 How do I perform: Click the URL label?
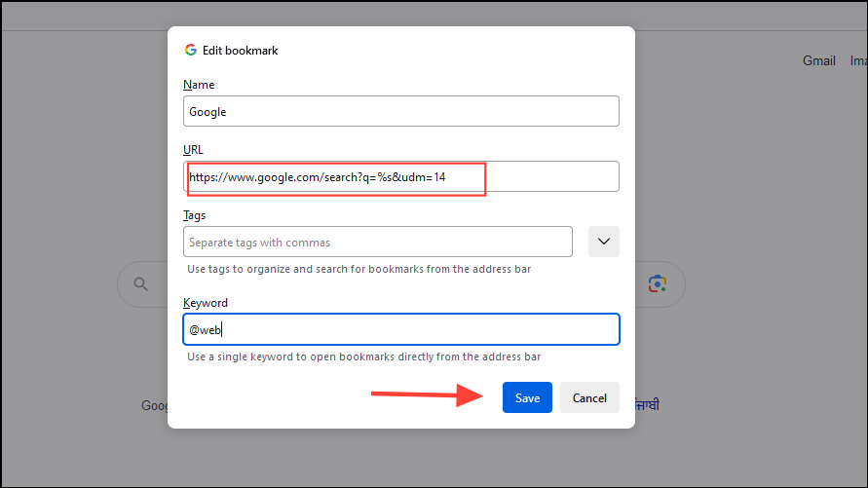(193, 150)
